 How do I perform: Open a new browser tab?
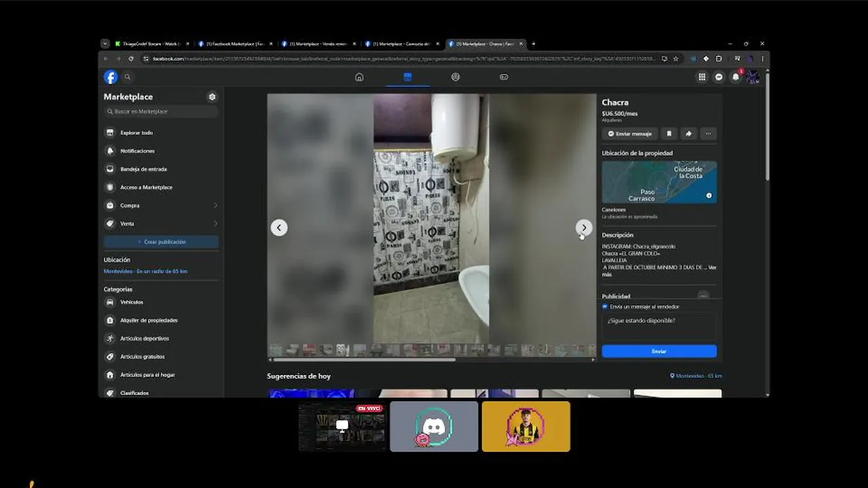click(534, 44)
